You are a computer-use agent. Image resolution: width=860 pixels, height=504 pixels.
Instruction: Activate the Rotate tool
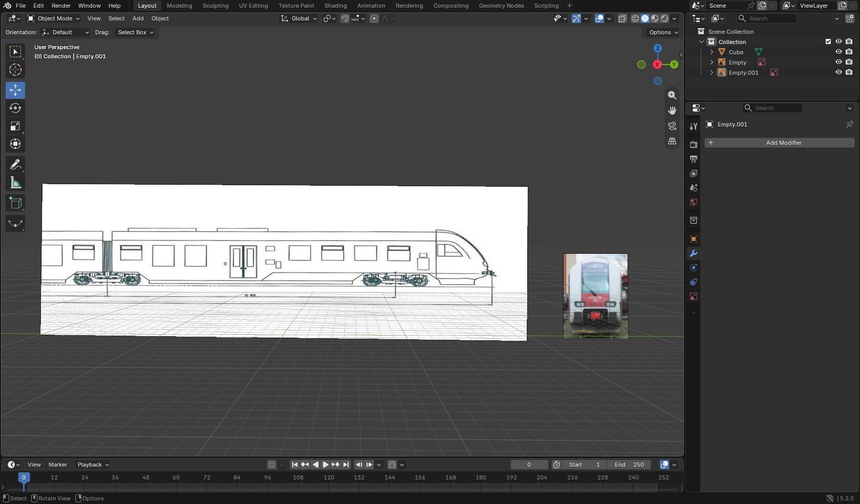coord(15,108)
